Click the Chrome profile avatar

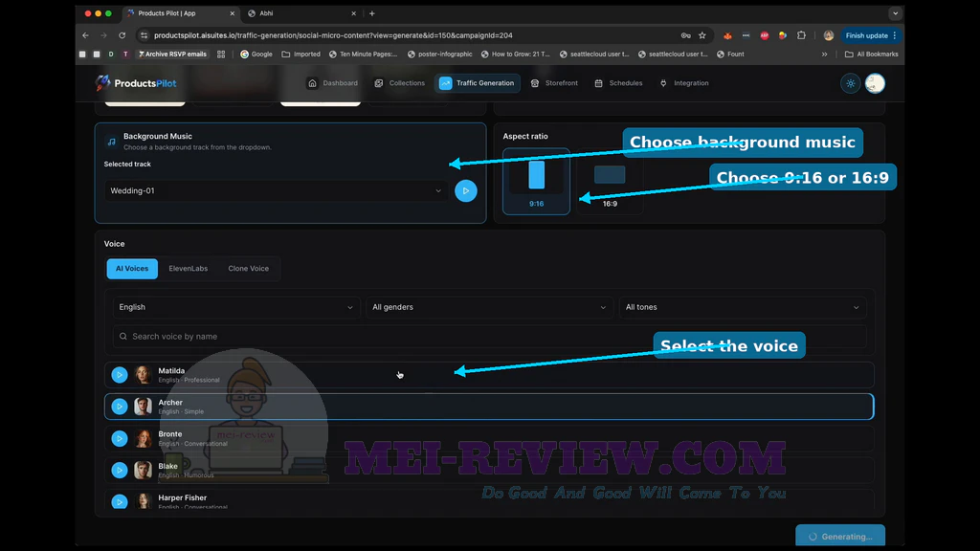(x=829, y=35)
